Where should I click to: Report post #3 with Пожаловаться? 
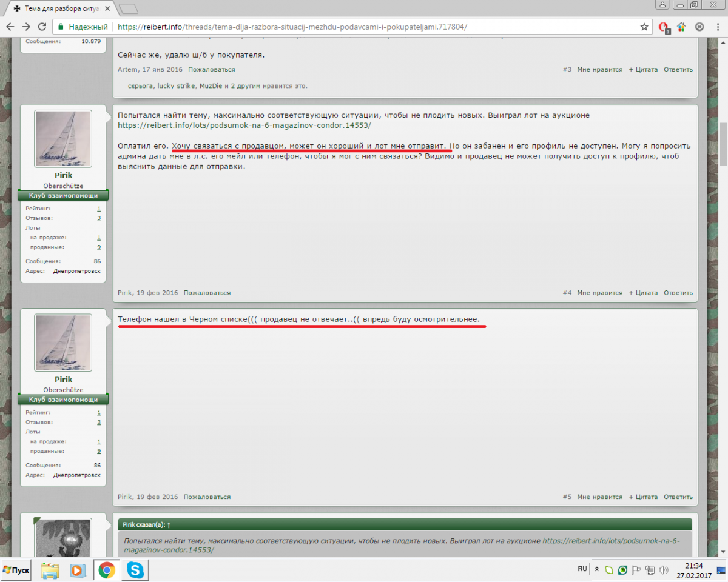click(x=211, y=70)
